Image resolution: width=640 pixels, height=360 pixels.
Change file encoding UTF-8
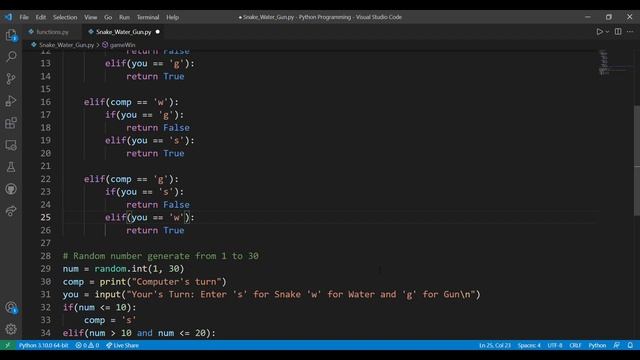555,345
